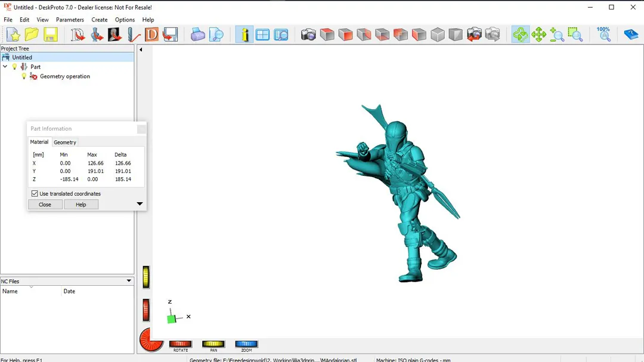
Task: Activate the green rotate mouse-mode icon
Action: (521, 35)
